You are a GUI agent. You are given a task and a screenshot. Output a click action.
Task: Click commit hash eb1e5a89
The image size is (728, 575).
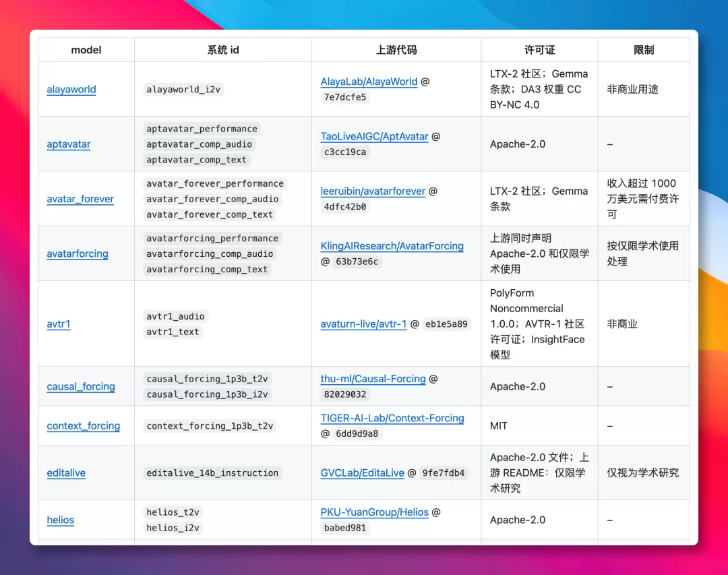pyautogui.click(x=447, y=324)
